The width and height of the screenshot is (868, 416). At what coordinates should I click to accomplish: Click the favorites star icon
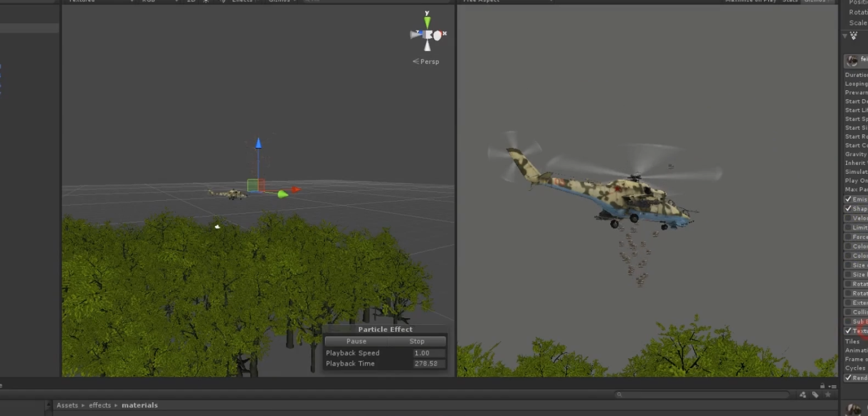click(x=828, y=395)
